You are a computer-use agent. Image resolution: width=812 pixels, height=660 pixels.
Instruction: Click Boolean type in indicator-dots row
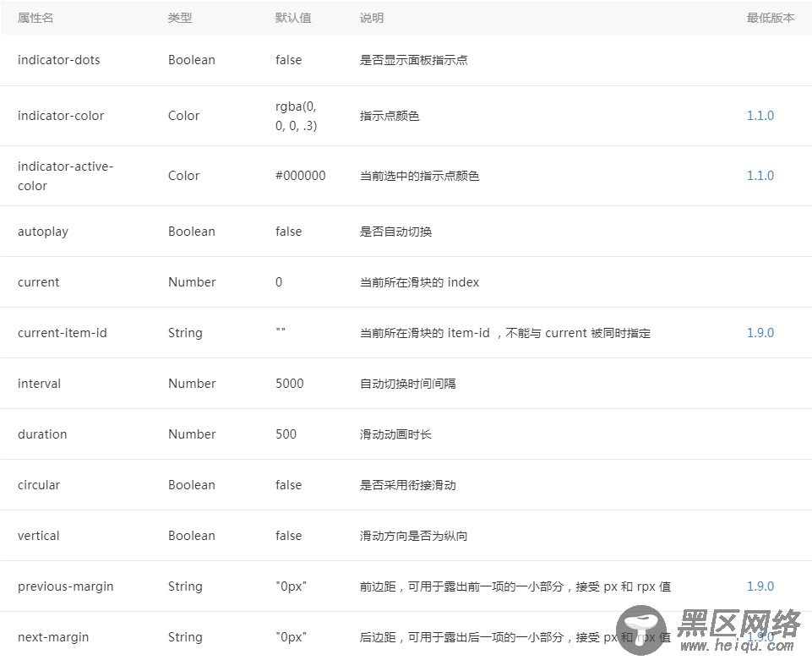tap(191, 60)
